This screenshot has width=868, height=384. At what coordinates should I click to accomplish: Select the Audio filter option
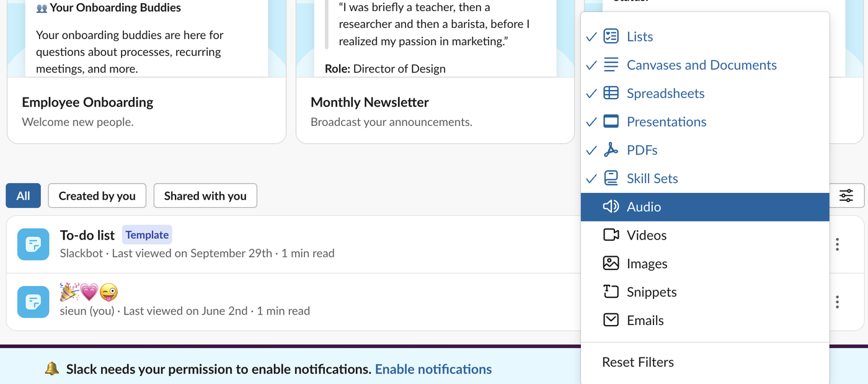pos(705,207)
